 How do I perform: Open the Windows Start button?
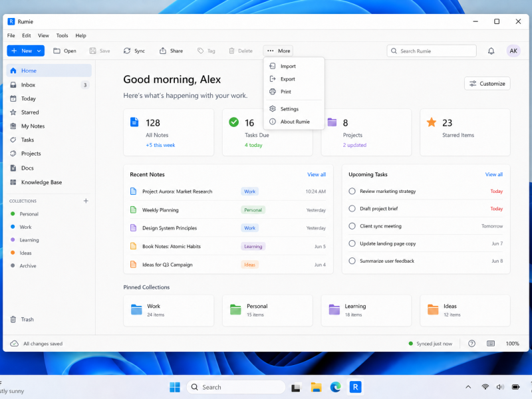click(x=175, y=387)
